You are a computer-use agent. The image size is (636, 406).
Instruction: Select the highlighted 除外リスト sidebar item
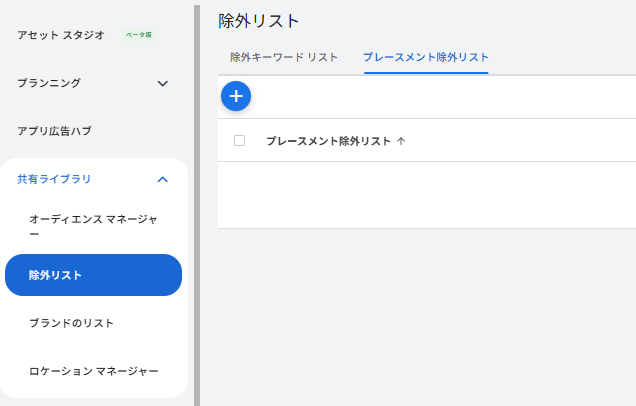tap(93, 275)
